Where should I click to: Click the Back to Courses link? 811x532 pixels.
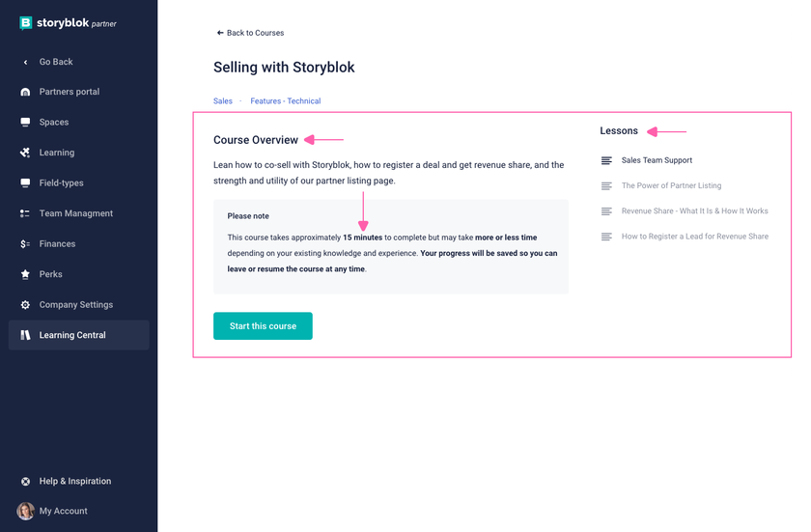click(250, 33)
